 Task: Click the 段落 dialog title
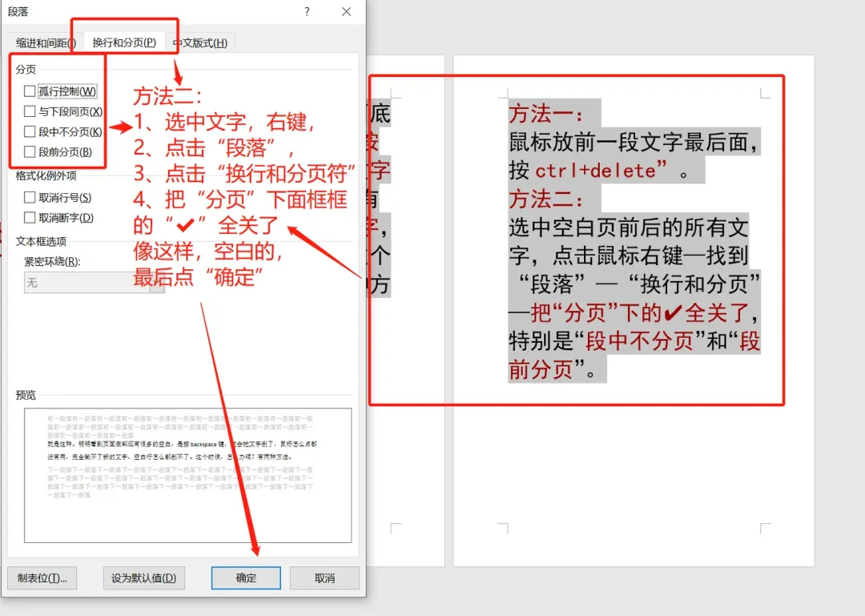coord(18,11)
